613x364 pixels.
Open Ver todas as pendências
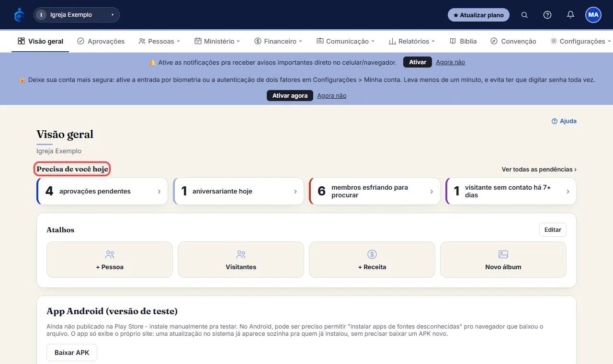(539, 170)
